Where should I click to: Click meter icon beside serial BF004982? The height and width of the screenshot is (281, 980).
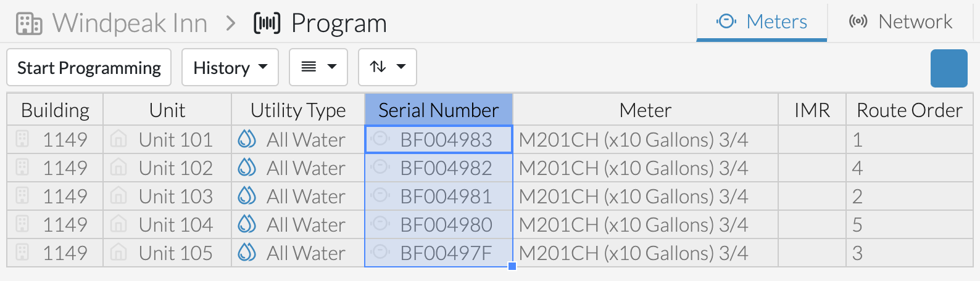(x=381, y=166)
